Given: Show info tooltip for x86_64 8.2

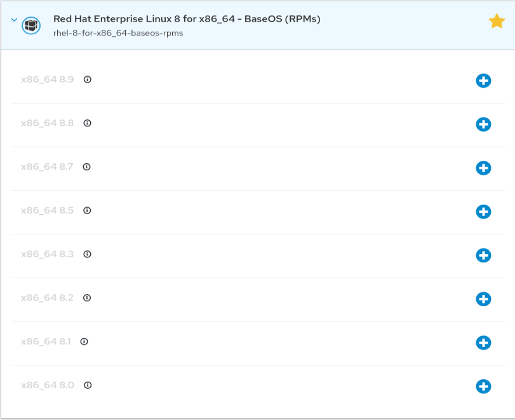Looking at the screenshot, I should tap(88, 297).
